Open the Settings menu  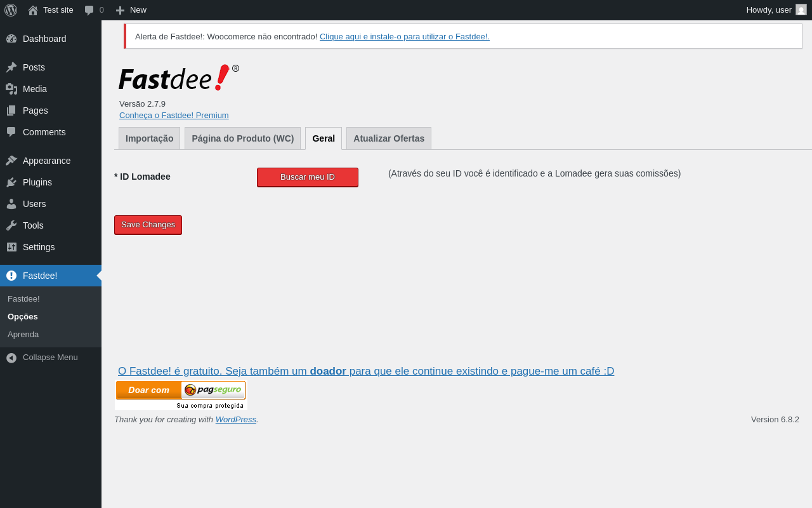51,247
